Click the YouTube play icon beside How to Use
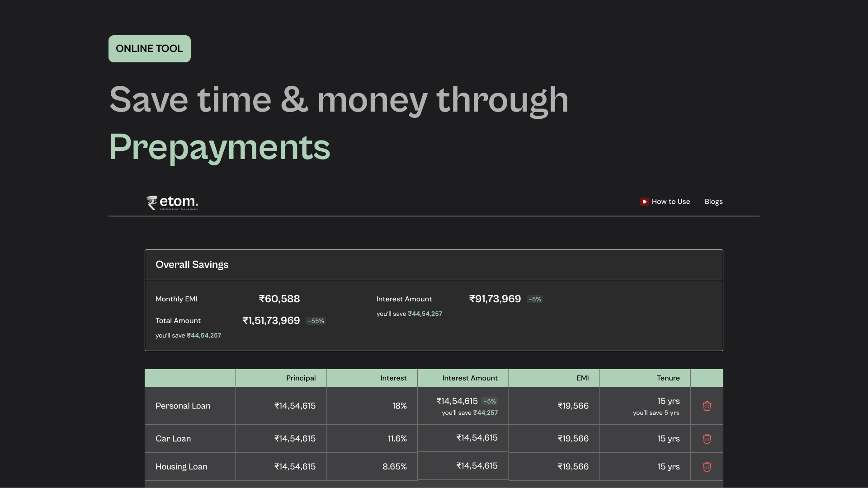This screenshot has height=488, width=868. coord(644,202)
